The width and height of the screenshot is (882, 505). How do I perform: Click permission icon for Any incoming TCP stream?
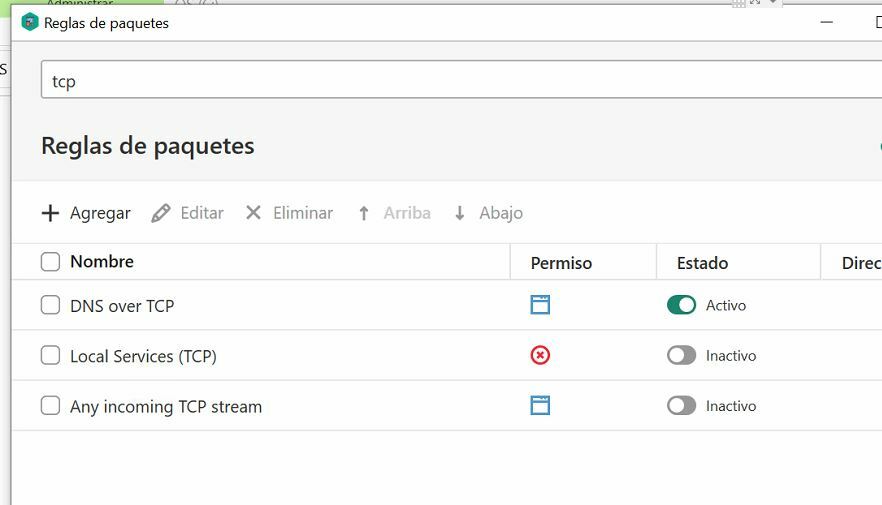(540, 405)
